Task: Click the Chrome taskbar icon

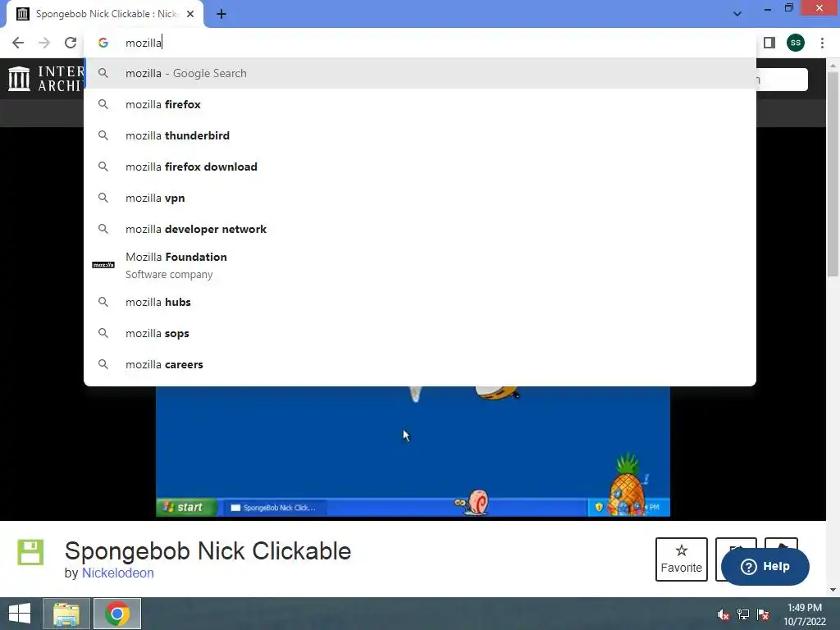Action: pyautogui.click(x=117, y=614)
